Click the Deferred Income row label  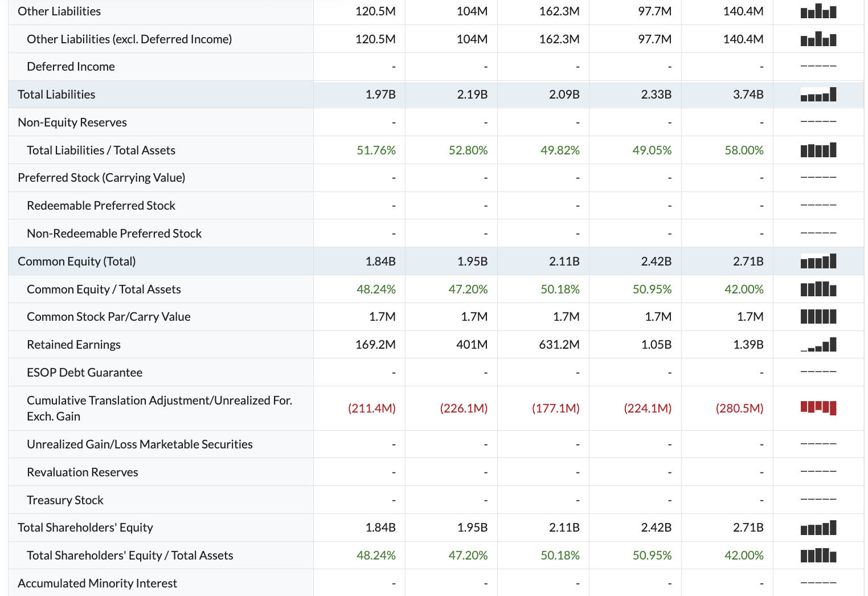(x=71, y=67)
